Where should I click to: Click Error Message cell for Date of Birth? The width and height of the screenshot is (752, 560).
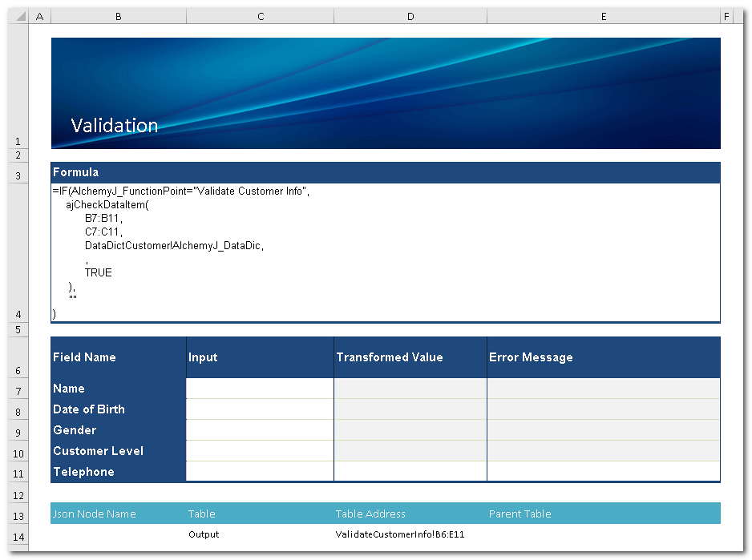[x=604, y=409]
